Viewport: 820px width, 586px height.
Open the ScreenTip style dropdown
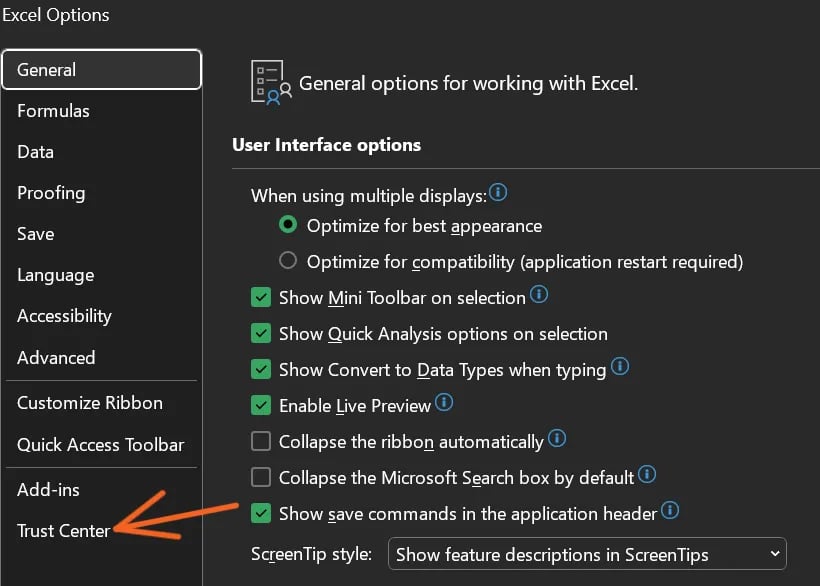pos(587,554)
